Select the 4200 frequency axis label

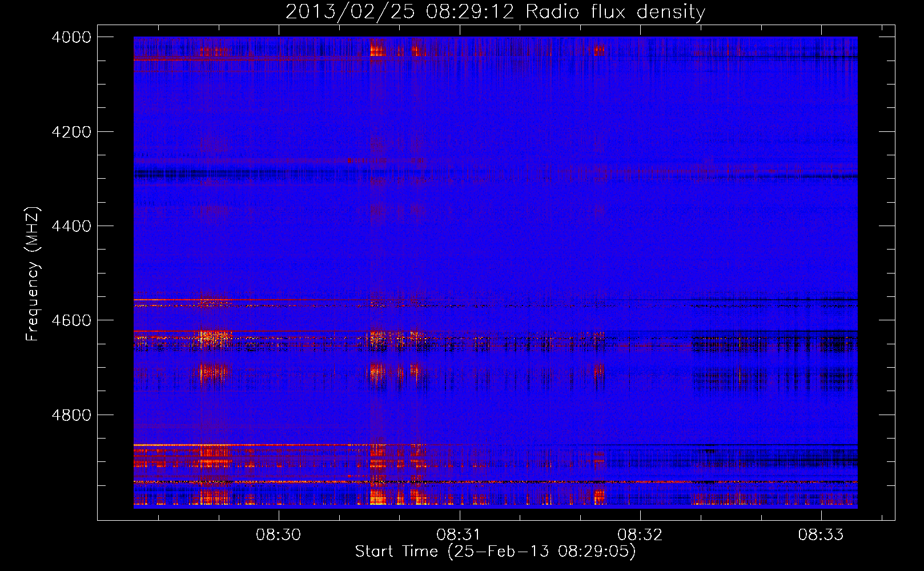(71, 132)
